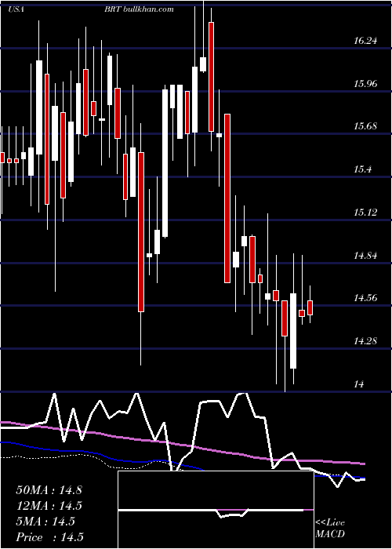Click the 14.28 price axis label
Image resolution: width=392 pixels, height=549 pixels.
(365, 340)
